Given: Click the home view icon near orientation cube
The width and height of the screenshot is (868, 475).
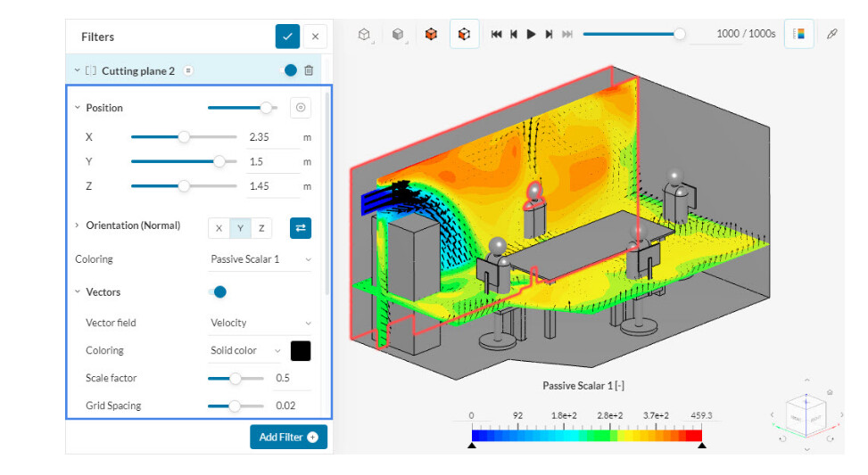Looking at the screenshot, I should pyautogui.click(x=830, y=392).
